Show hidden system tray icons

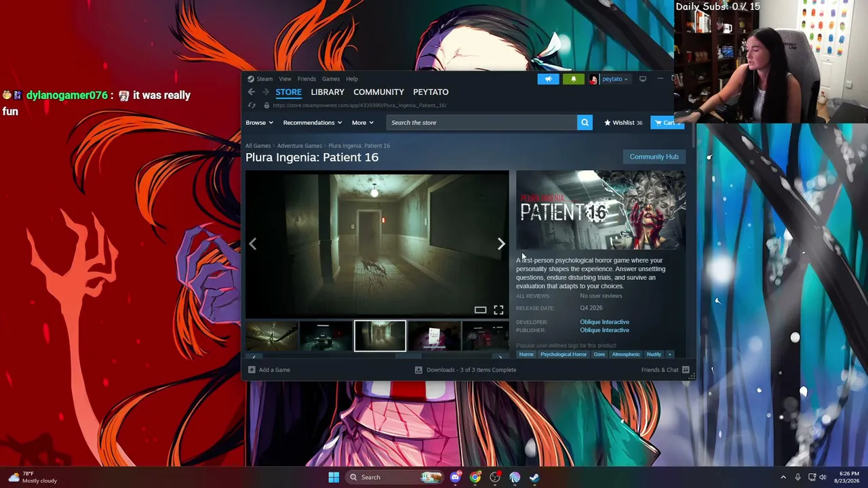point(783,477)
